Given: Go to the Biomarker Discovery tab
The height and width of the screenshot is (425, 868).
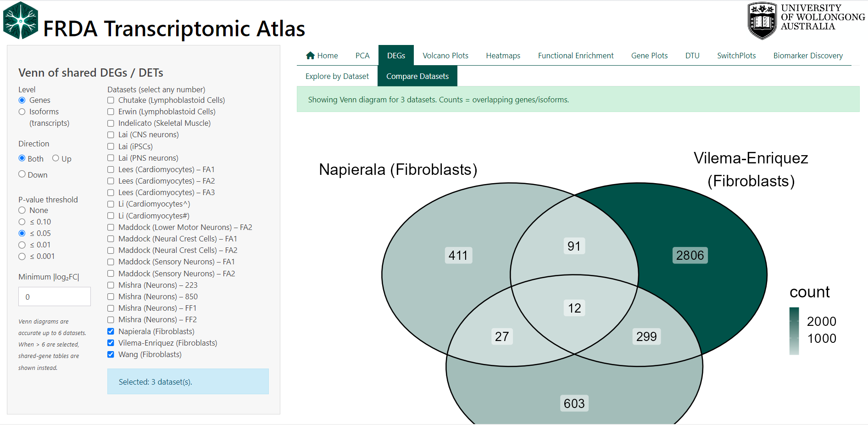Looking at the screenshot, I should (807, 56).
